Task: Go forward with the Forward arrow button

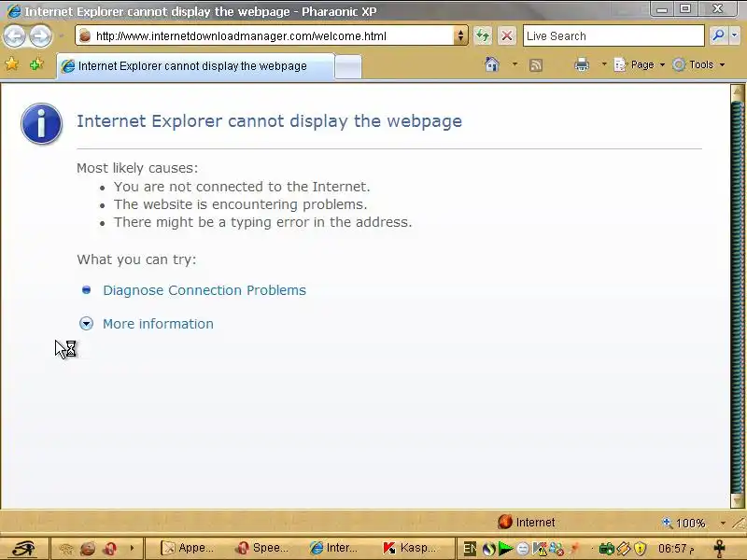Action: pyautogui.click(x=40, y=35)
